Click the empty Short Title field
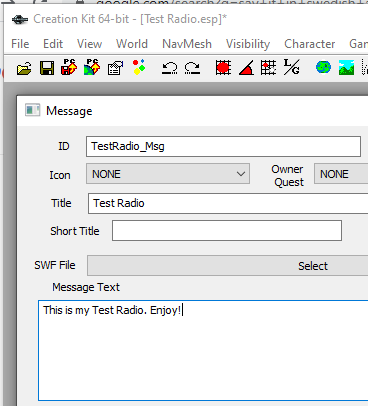Image resolution: width=368 pixels, height=406 pixels. pos(227,231)
